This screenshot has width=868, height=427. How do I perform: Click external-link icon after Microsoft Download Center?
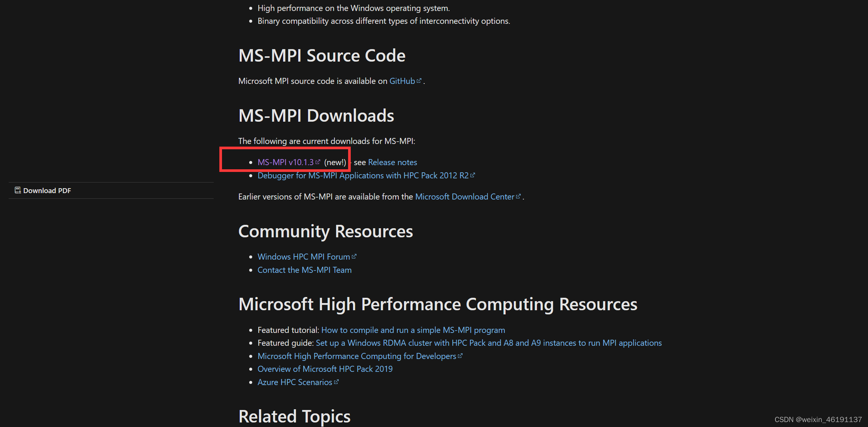[518, 196]
